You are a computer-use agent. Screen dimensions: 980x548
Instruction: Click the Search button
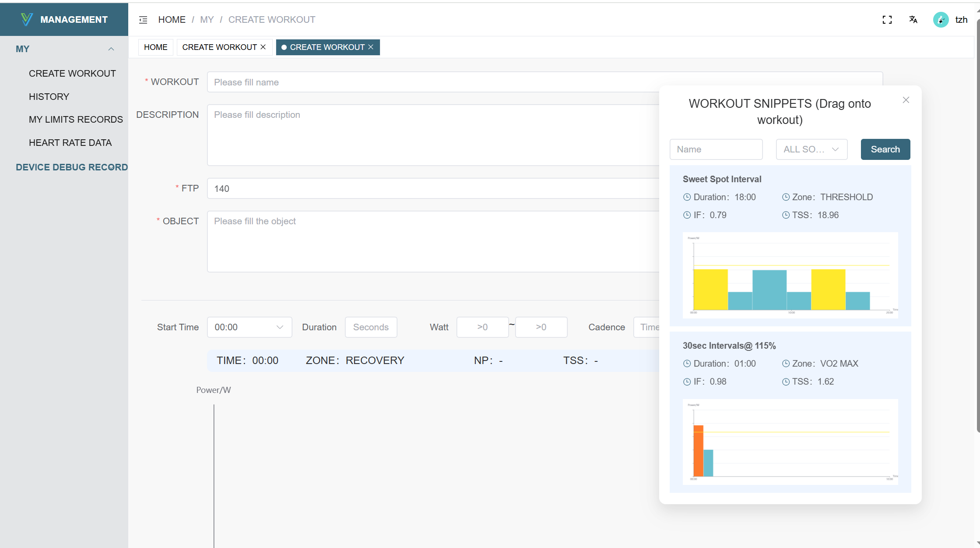tap(885, 149)
